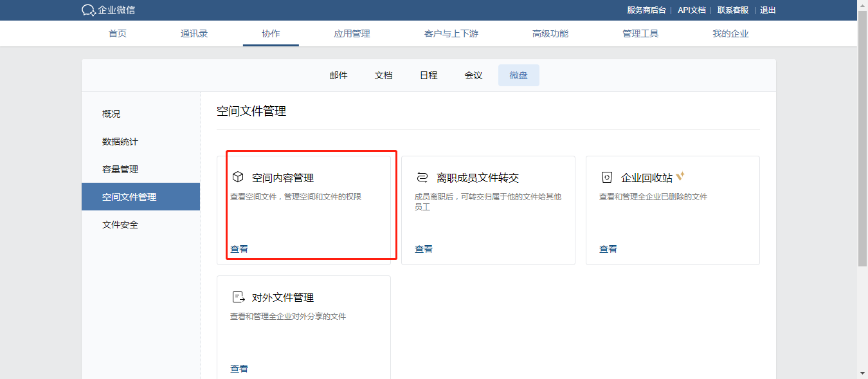Viewport: 868px width, 379px height.
Task: Click 退出 to log out
Action: click(x=768, y=10)
